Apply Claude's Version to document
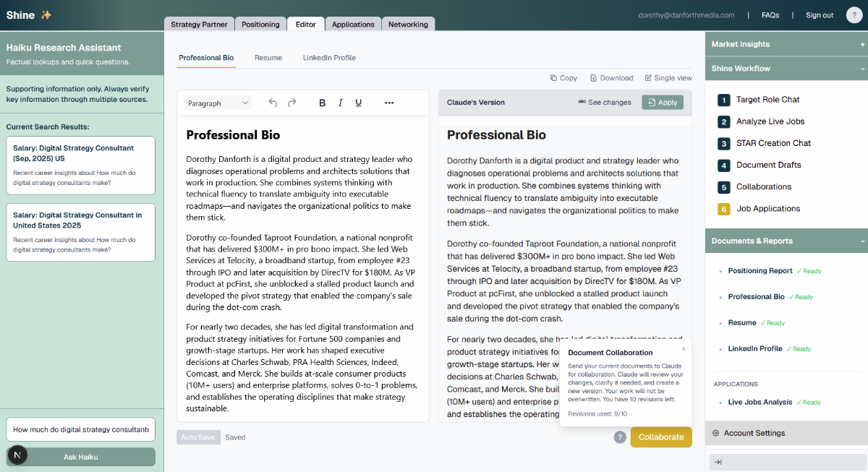This screenshot has height=472, width=868. [662, 103]
